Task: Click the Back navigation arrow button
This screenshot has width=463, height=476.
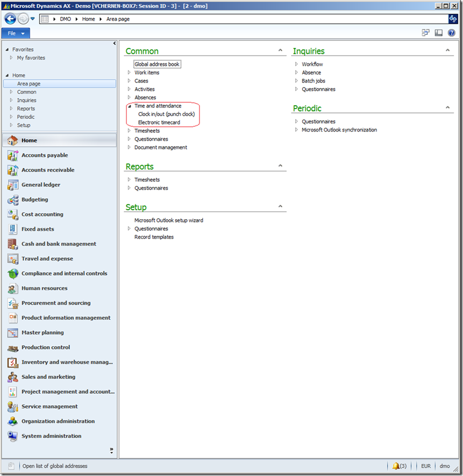Action: point(10,19)
